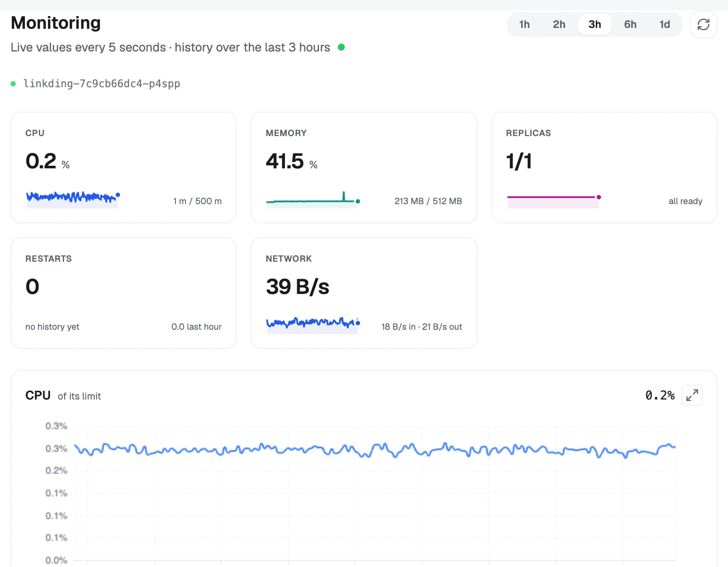Click the Monitoring page heading

(56, 23)
